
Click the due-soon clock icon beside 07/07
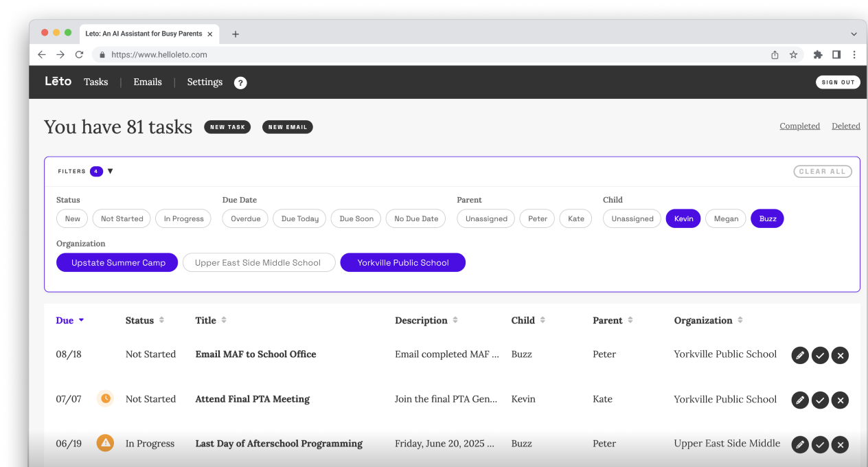pos(105,398)
